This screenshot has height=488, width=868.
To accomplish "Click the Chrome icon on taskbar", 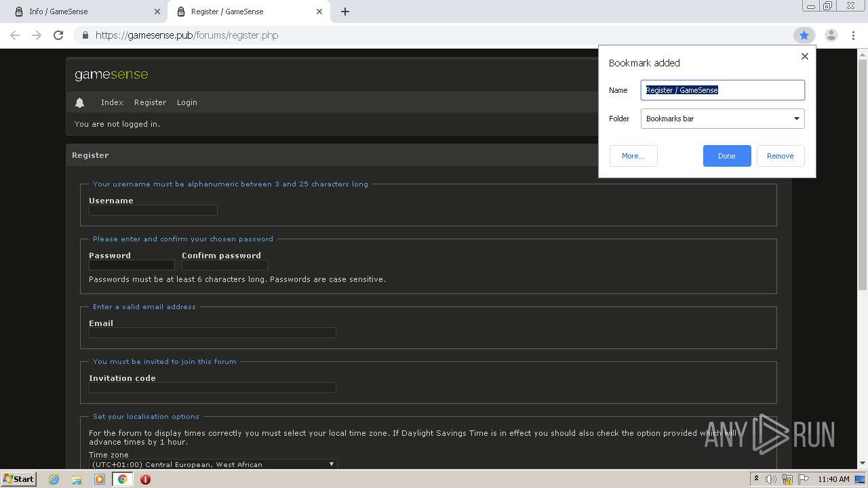I will [122, 479].
